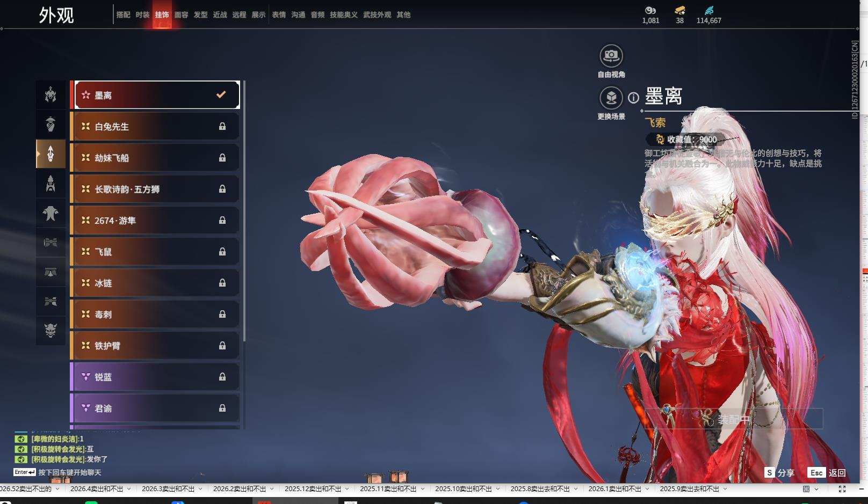Expand the 2025.8卖出去和不出 tab dropdown arrow
Image resolution: width=868 pixels, height=504 pixels.
pos(576,489)
